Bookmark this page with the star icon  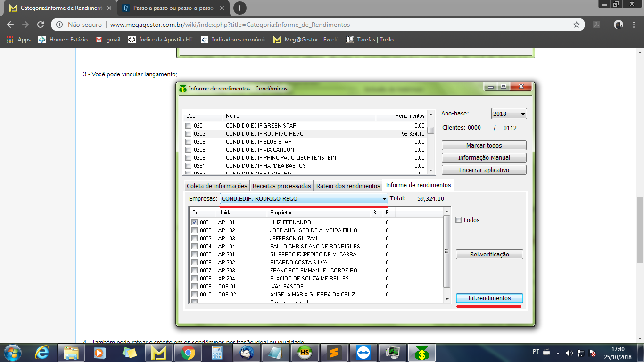(576, 25)
